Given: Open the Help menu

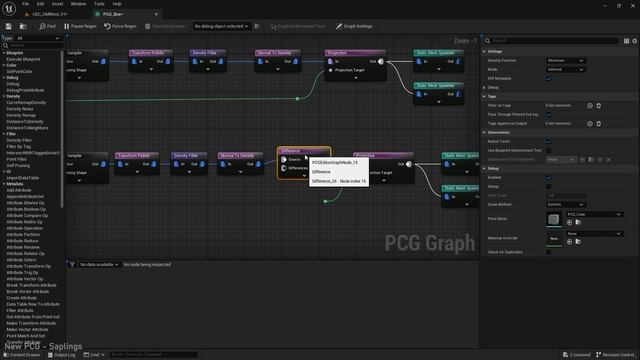Looking at the screenshot, I should 117,4.
